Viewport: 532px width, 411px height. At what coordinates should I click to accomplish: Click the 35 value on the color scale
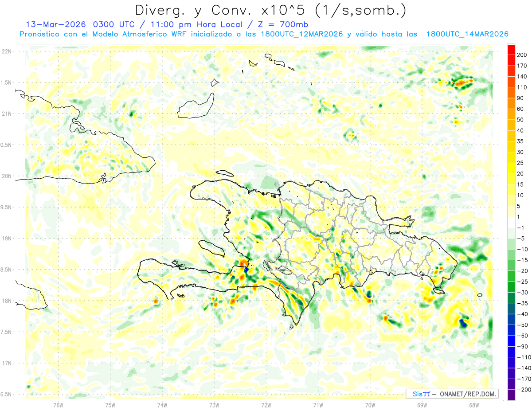click(520, 141)
